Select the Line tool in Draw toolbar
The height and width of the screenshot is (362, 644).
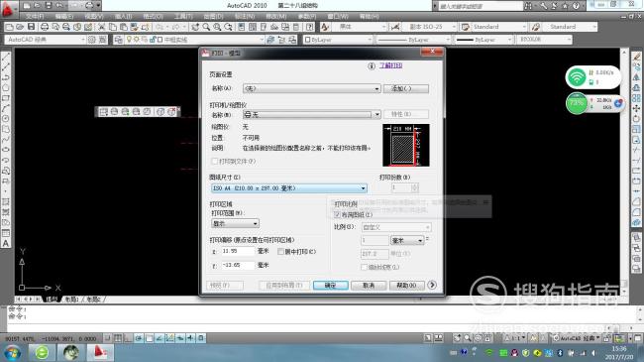coord(6,57)
